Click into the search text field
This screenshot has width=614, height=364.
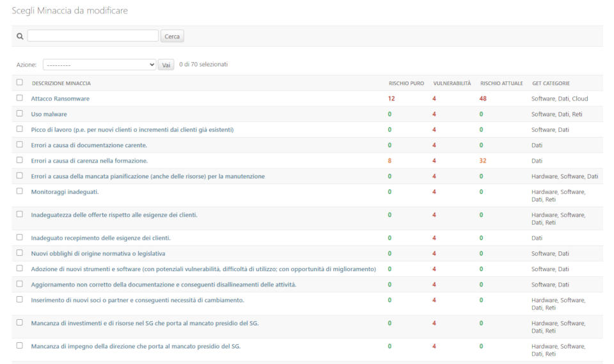(93, 36)
